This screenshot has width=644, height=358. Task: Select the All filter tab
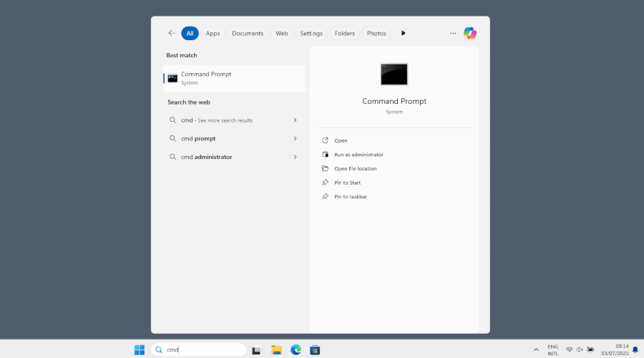click(x=190, y=33)
